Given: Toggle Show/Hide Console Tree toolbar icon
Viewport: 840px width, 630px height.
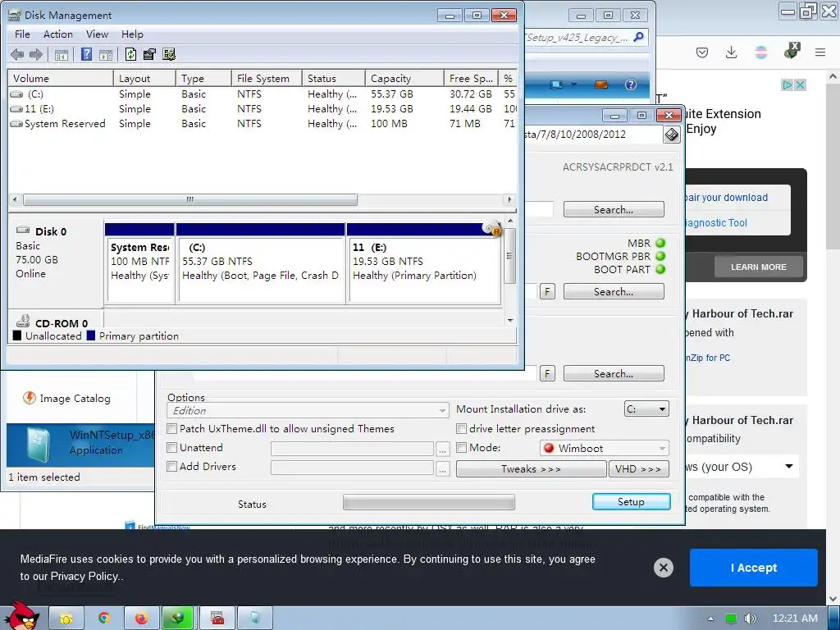Looking at the screenshot, I should 62,55.
